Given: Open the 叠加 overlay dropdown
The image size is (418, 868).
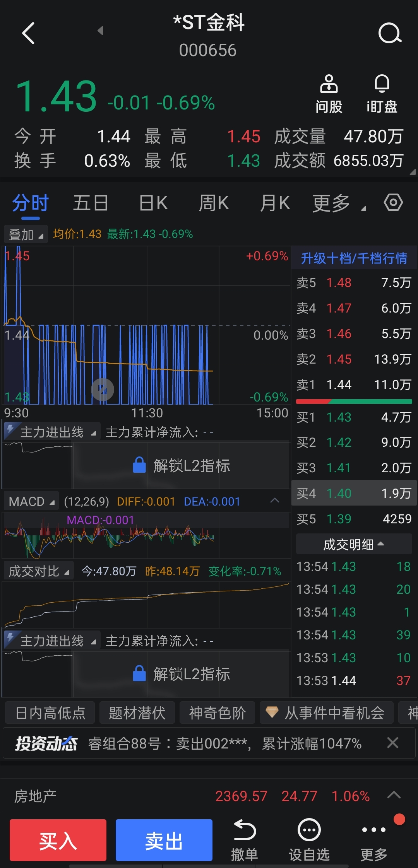Looking at the screenshot, I should 26,234.
